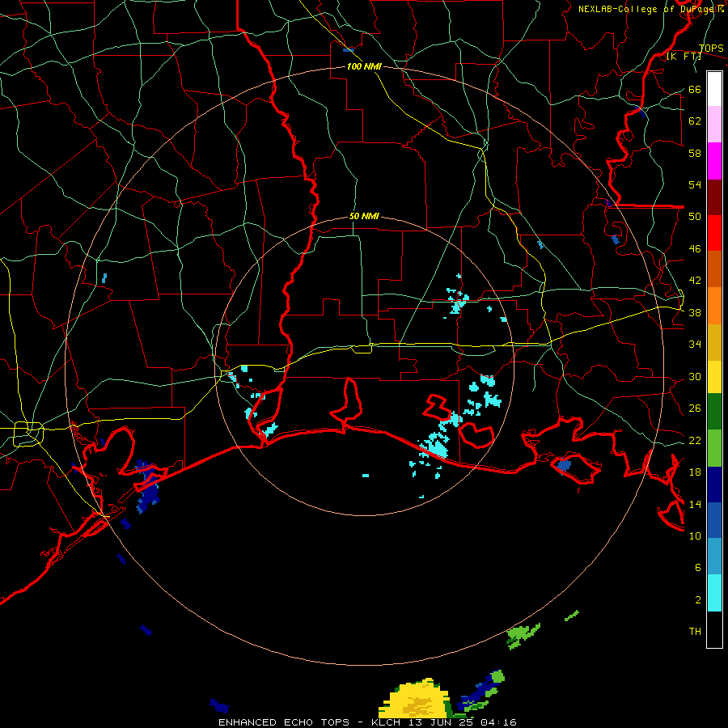728x728 pixels.
Task: Click the light green echo inside the 100 NMI ring
Action: pyautogui.click(x=523, y=635)
